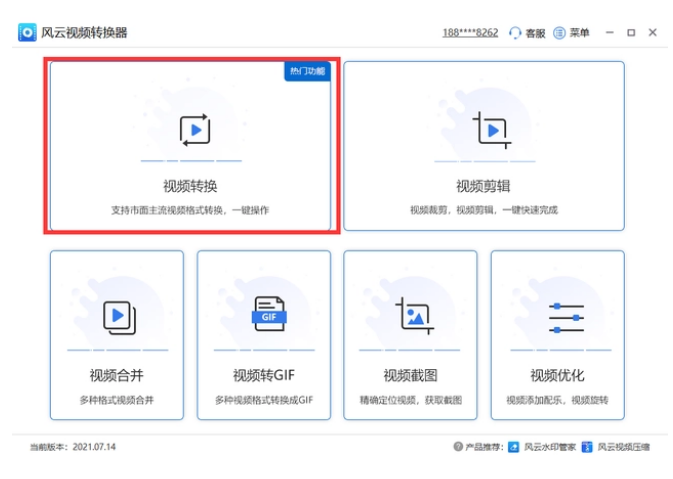Open the 风云水印管家 link
Screen dimensions: 673x479
coord(550,447)
